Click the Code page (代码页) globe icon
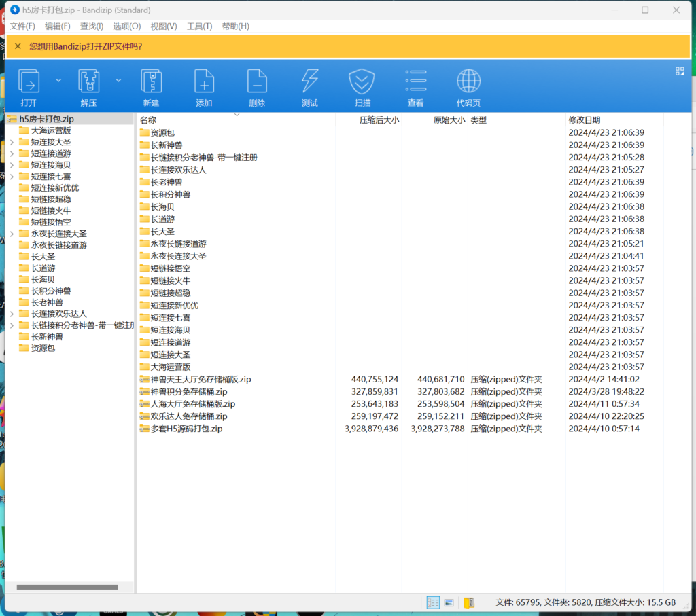 click(x=468, y=82)
